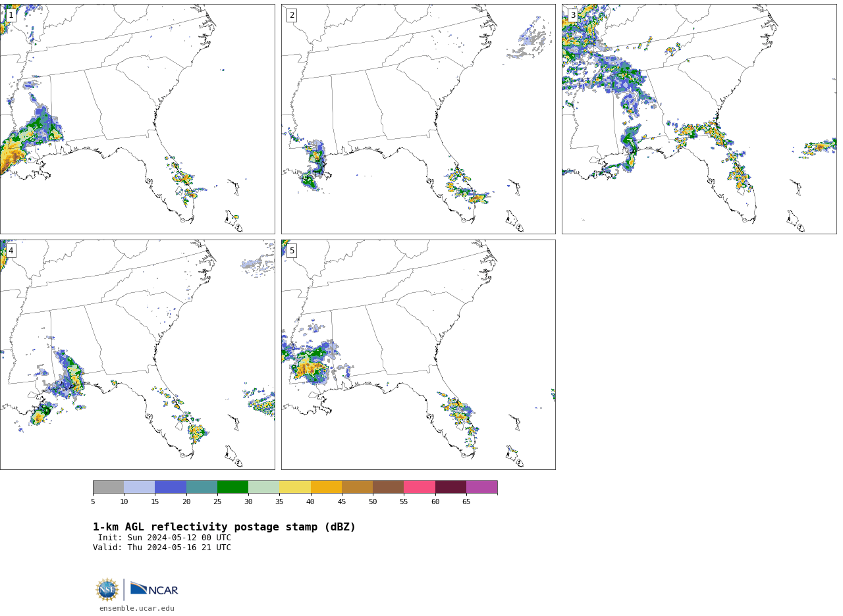
Task: Pick the teal 20-25 dBZ swatch
Action: click(x=202, y=487)
